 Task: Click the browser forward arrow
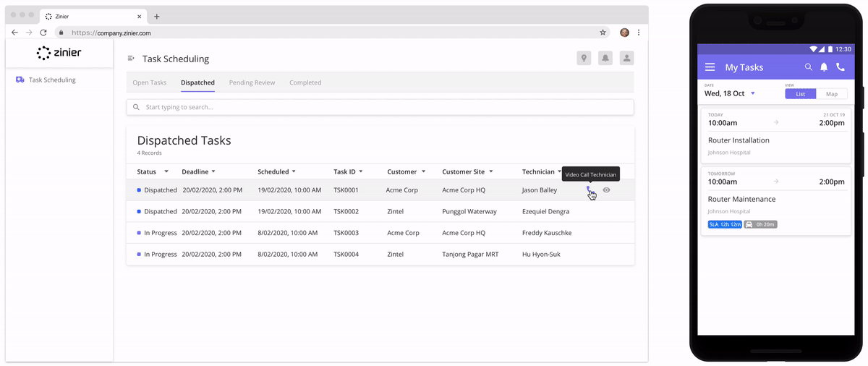coord(29,33)
